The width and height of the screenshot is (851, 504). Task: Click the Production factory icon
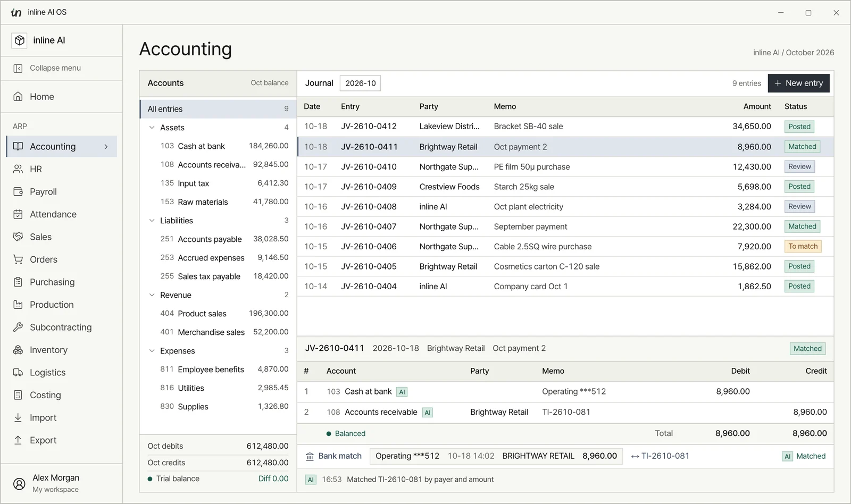tap(18, 305)
